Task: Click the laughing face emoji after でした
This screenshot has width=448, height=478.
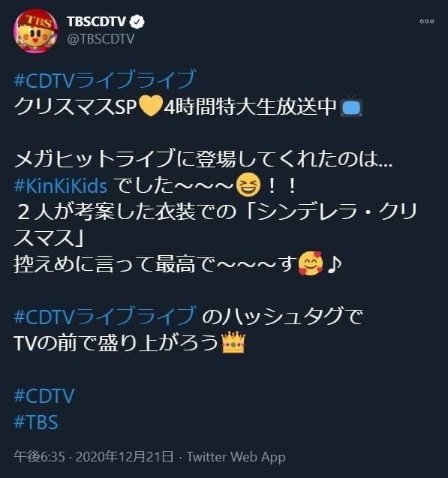Action: click(x=248, y=185)
